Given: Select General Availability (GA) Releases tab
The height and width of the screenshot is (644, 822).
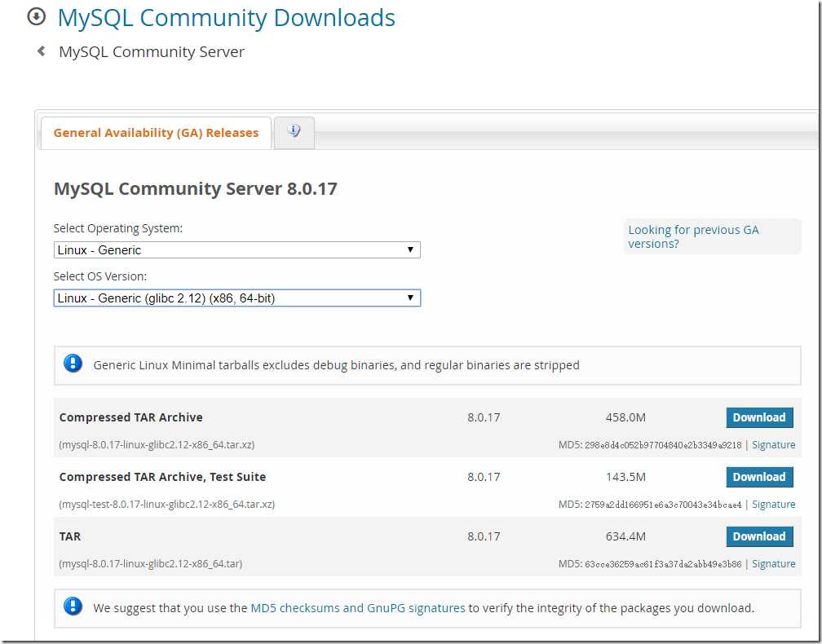Looking at the screenshot, I should point(156,133).
